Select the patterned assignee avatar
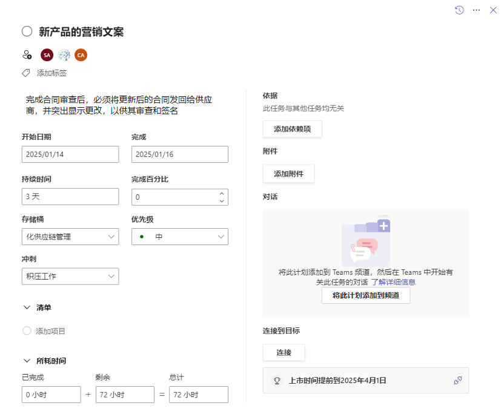Image resolution: width=504 pixels, height=420 pixels. point(64,55)
